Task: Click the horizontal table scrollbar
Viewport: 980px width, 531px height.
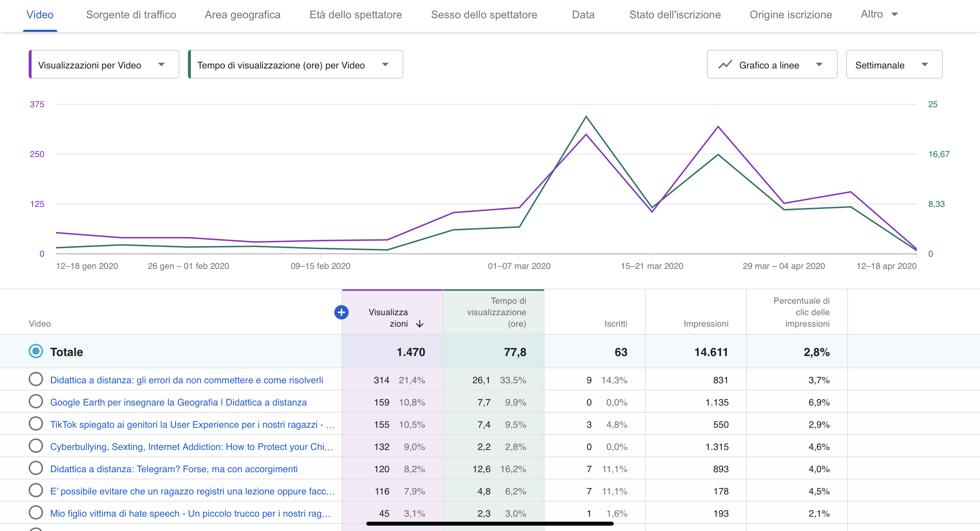Action: [x=489, y=524]
